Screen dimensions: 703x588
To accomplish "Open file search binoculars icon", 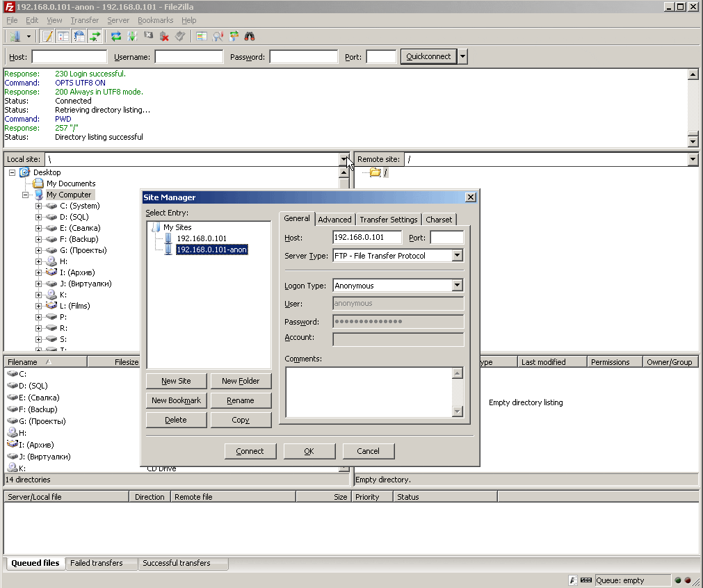I will pos(250,36).
